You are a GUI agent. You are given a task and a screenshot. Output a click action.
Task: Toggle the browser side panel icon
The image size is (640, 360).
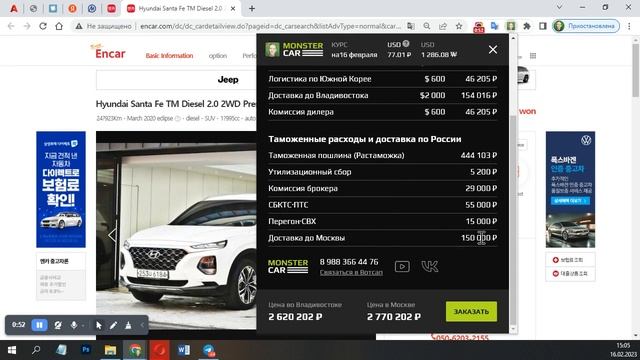coord(542,26)
